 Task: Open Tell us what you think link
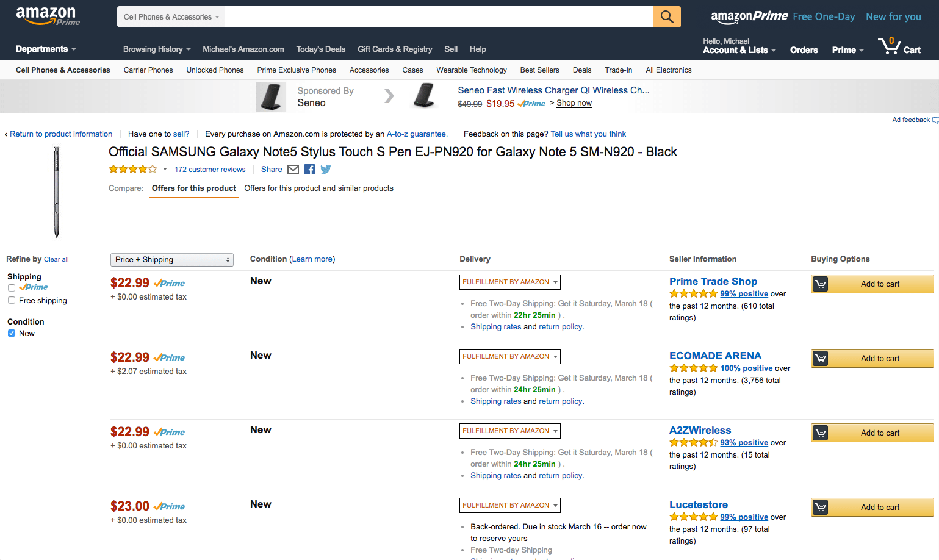588,134
